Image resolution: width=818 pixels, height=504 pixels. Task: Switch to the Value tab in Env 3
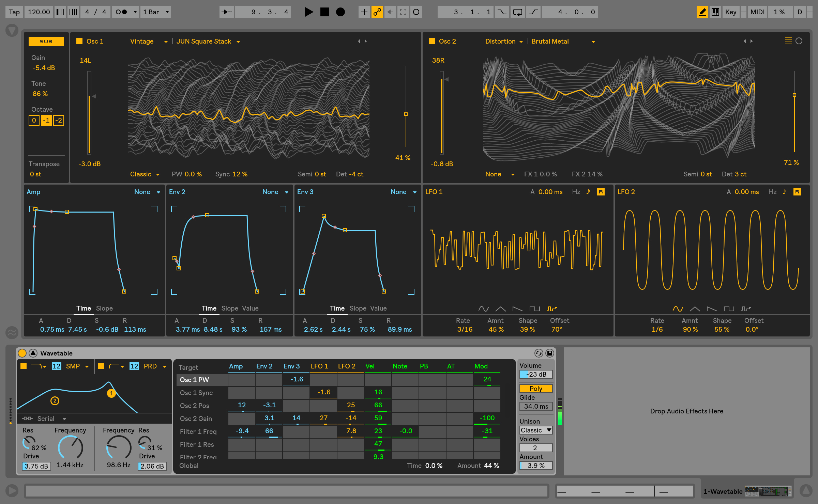click(x=378, y=309)
